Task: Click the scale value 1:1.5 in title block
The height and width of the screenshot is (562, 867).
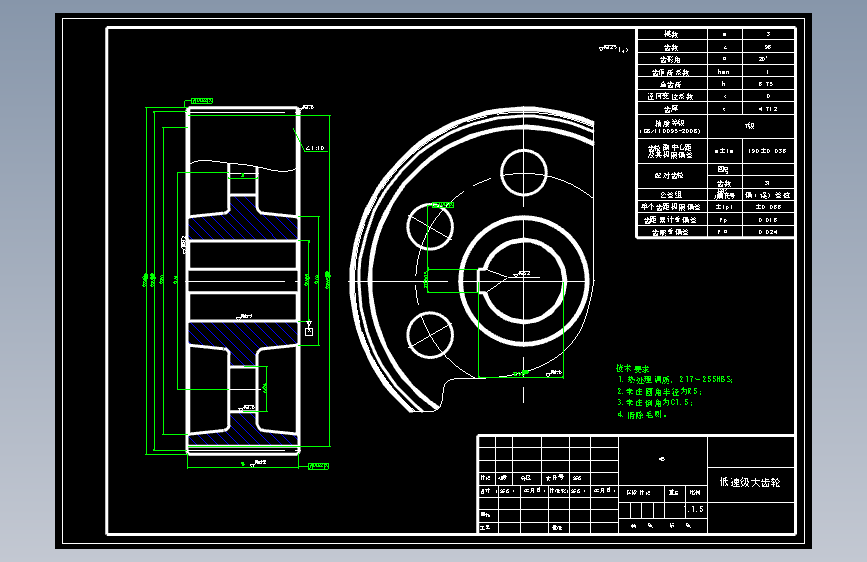Action: coord(695,509)
